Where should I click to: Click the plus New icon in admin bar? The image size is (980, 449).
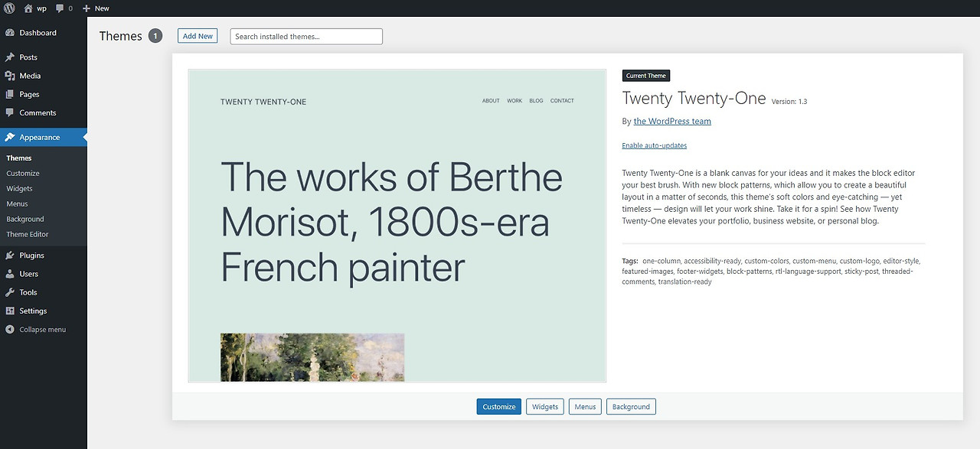click(x=87, y=8)
